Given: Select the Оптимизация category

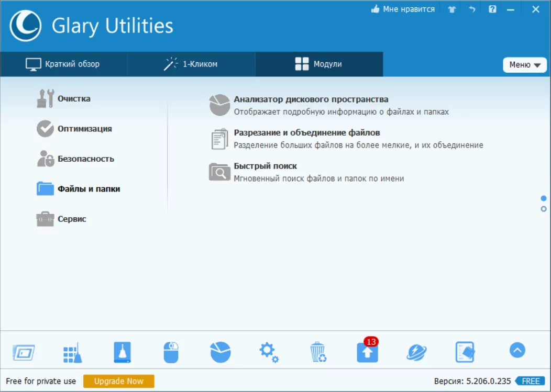Looking at the screenshot, I should (x=74, y=129).
